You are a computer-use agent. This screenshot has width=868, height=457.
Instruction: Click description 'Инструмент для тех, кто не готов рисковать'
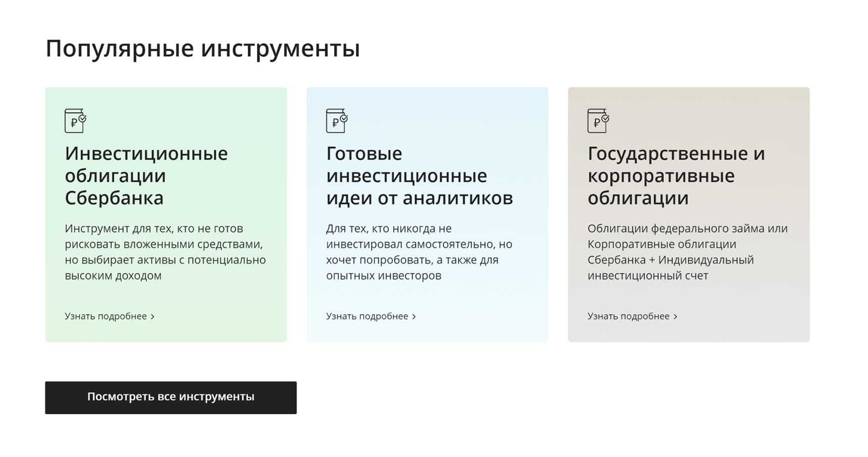pos(165,252)
